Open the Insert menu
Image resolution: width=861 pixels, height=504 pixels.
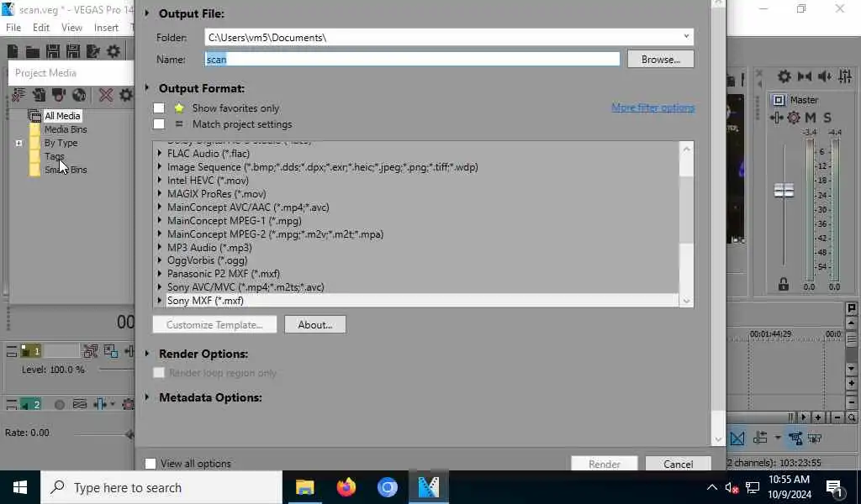click(106, 28)
